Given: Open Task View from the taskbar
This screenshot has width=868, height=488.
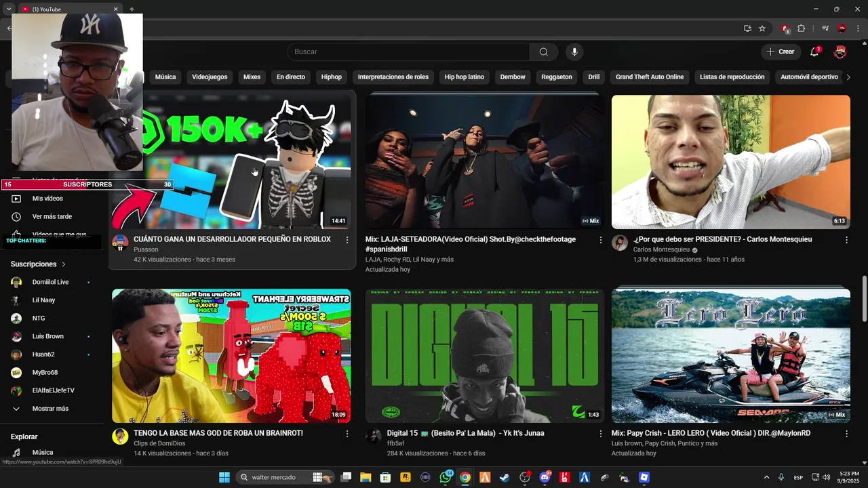Looking at the screenshot, I should point(346,477).
